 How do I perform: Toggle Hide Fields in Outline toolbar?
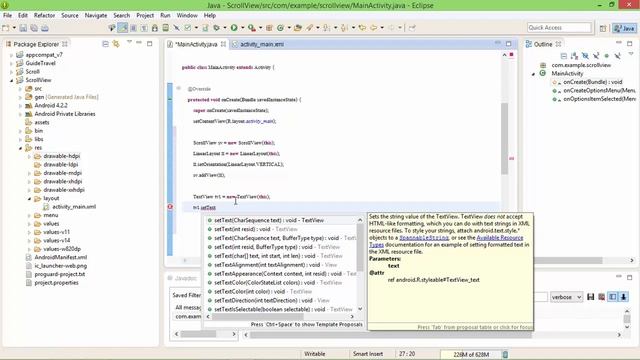[585, 56]
